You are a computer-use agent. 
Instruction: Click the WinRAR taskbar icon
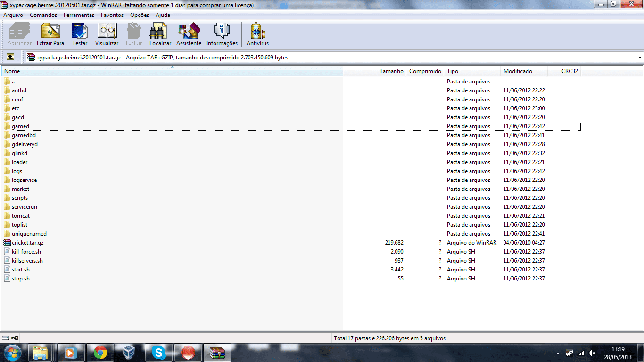[217, 353]
